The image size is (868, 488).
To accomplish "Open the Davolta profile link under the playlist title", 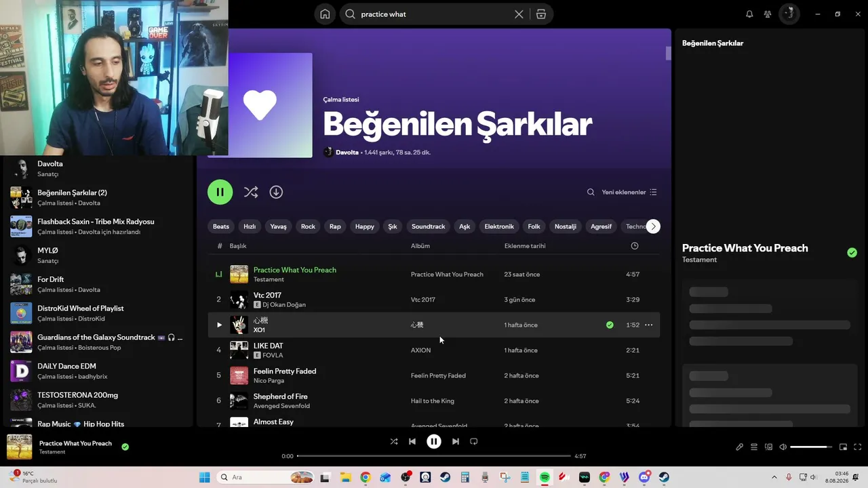I will pyautogui.click(x=347, y=152).
